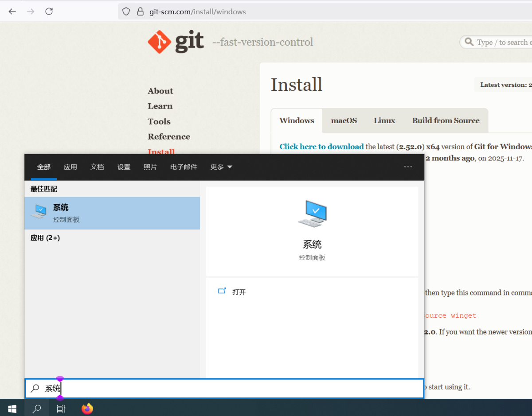
Task: Reload the page with refresh icon
Action: click(x=49, y=12)
